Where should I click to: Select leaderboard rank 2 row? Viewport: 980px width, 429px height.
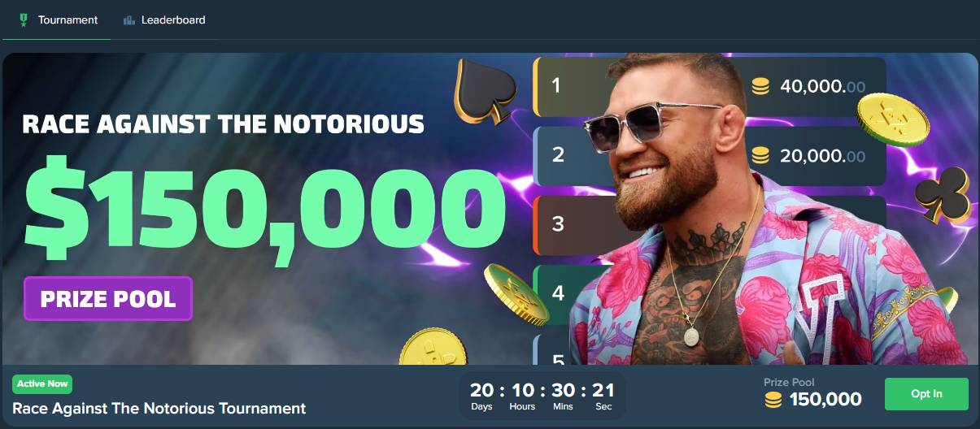coord(709,155)
